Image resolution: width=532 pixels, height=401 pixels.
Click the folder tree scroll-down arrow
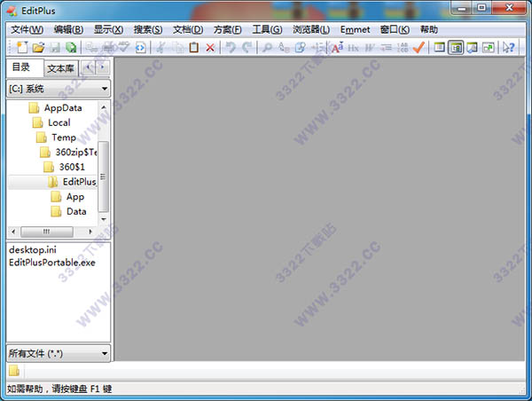[x=104, y=219]
